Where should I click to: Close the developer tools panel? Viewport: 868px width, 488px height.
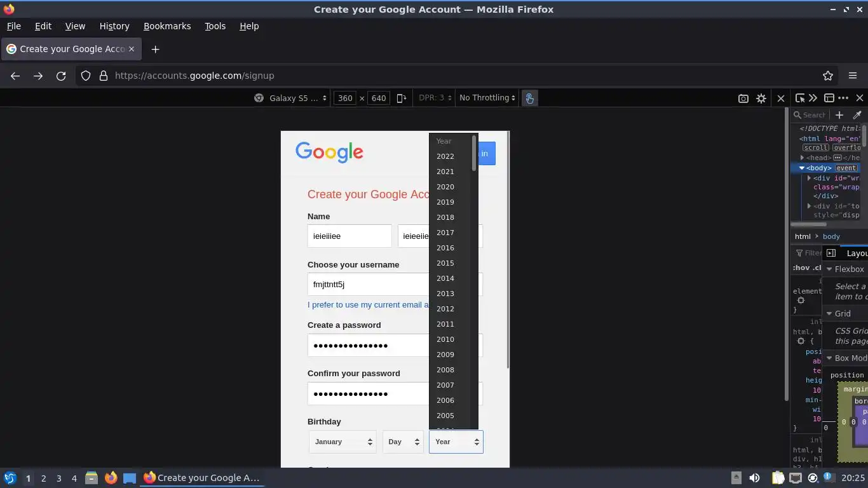(x=860, y=98)
